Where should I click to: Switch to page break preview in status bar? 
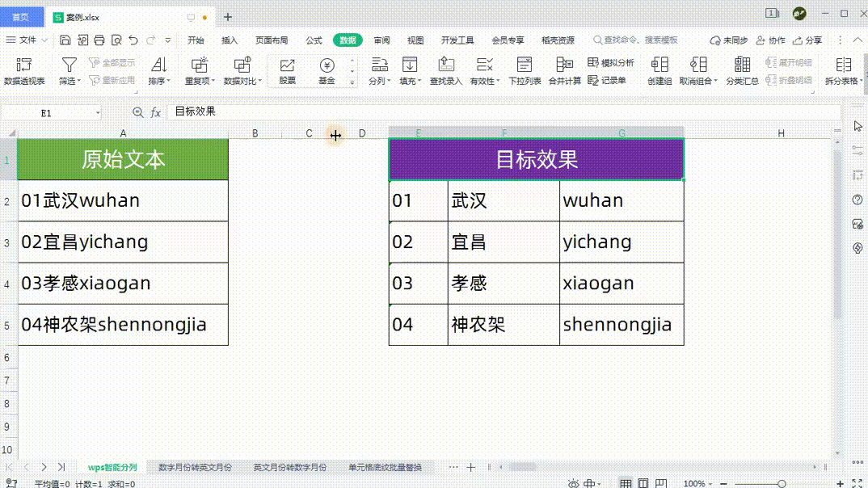[x=660, y=484]
